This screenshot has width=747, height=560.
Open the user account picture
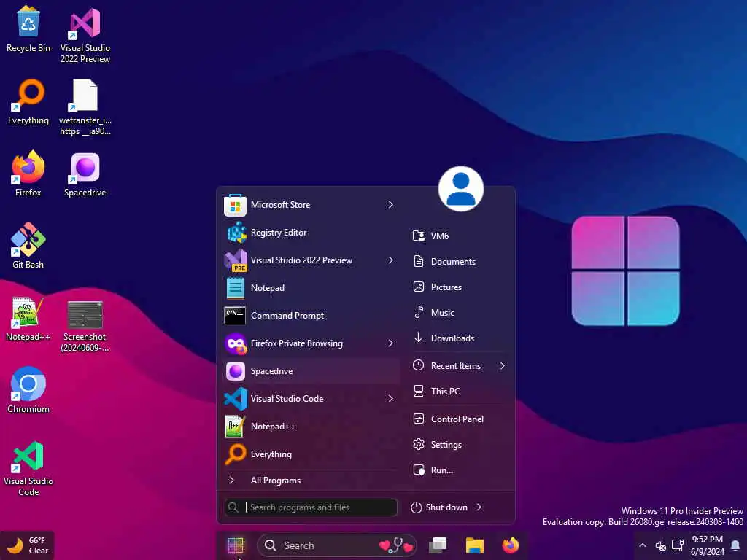coord(461,189)
